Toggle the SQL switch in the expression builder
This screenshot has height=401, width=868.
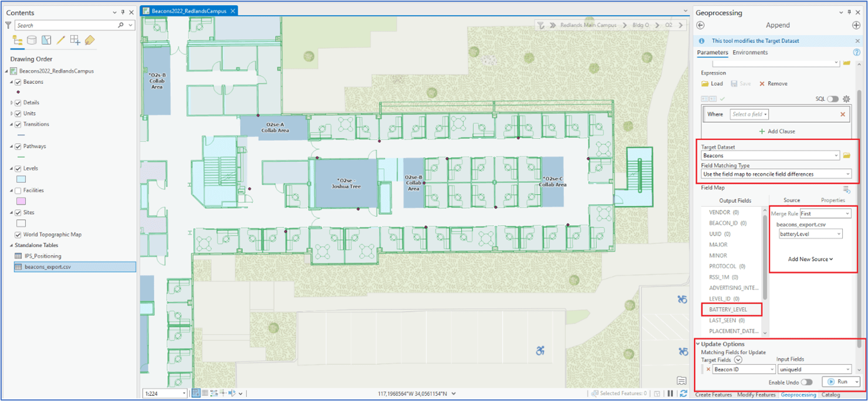[x=833, y=99]
